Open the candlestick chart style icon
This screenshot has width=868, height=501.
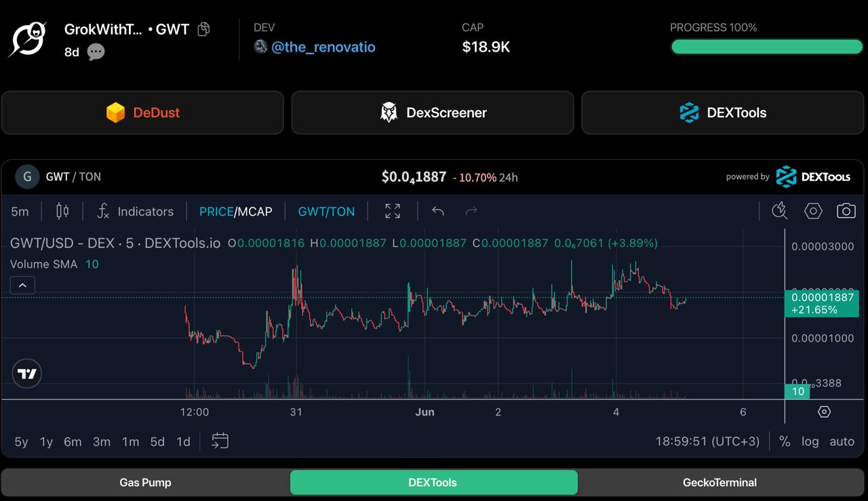coord(62,211)
